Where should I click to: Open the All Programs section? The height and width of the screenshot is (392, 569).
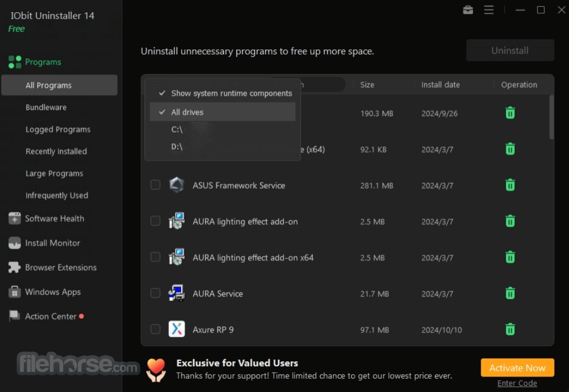[x=59, y=85]
